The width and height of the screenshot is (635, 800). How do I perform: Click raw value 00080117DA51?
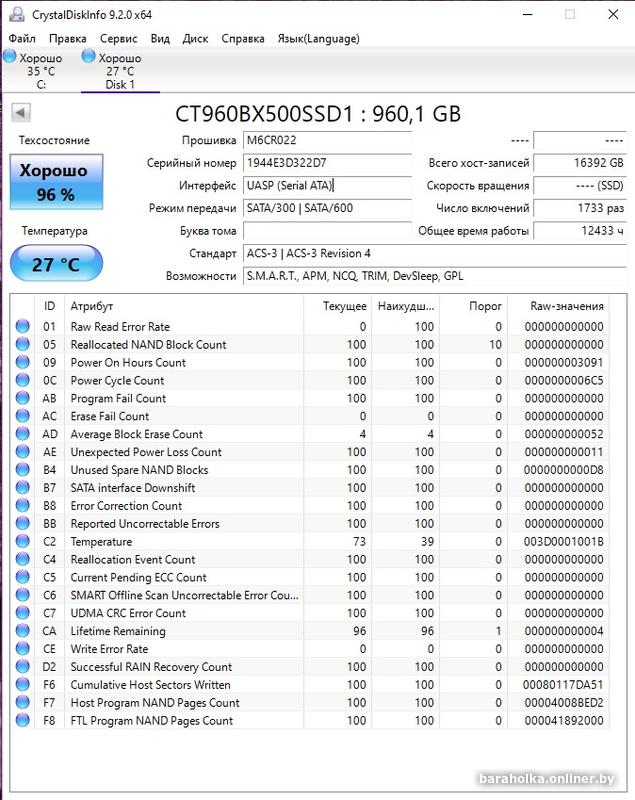click(x=563, y=685)
